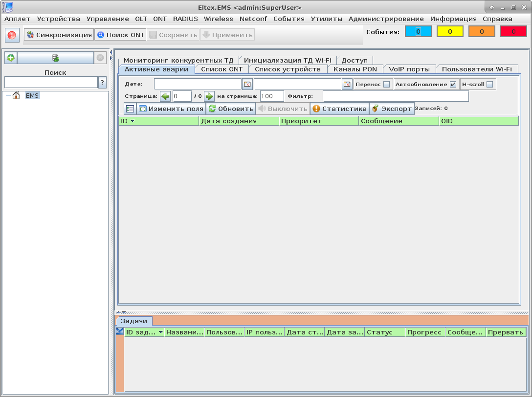532x397 pixels.
Task: Click the Экспорт export button
Action: click(x=392, y=109)
